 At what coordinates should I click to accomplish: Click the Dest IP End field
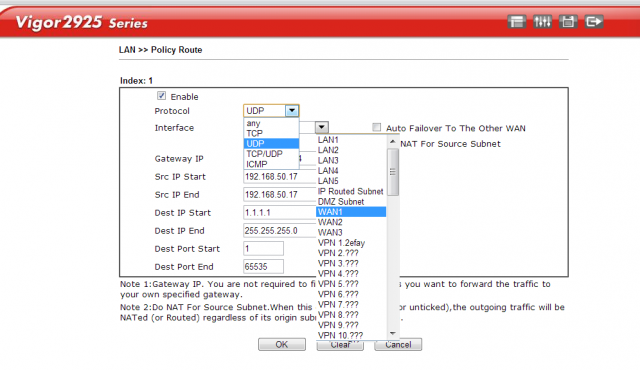click(x=280, y=230)
